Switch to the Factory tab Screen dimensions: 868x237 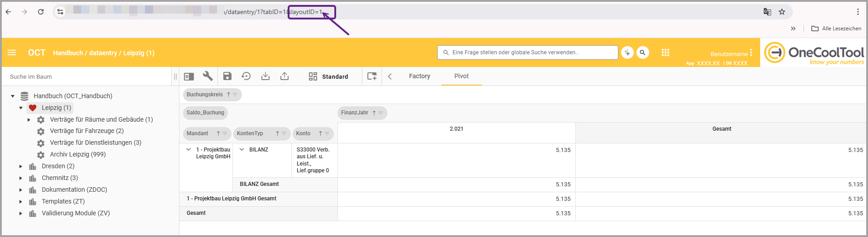420,76
